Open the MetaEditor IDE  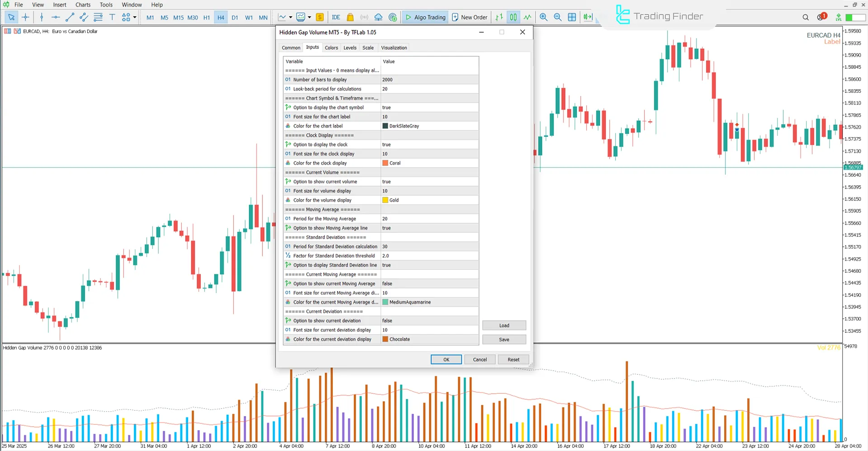pos(336,17)
